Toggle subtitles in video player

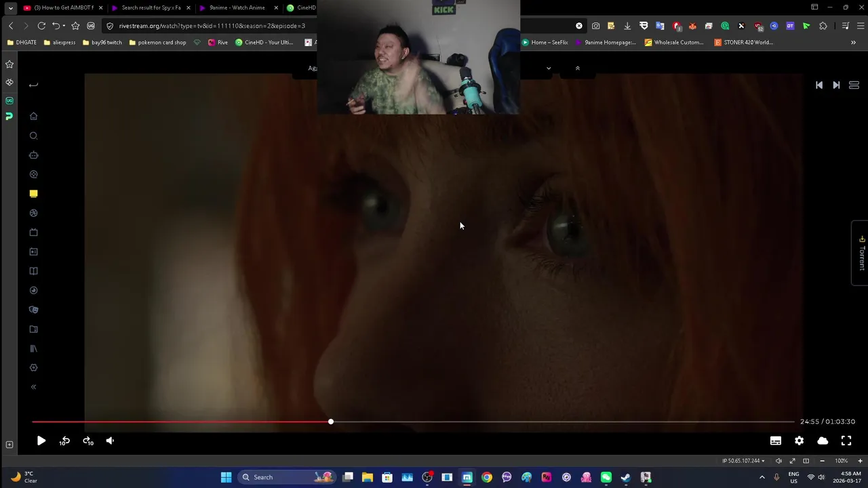pos(776,441)
